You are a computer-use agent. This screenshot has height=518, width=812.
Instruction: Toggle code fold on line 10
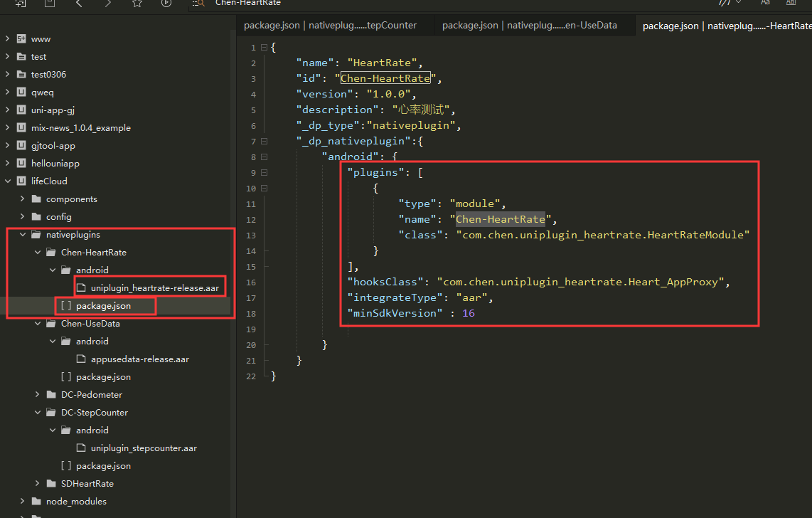264,189
